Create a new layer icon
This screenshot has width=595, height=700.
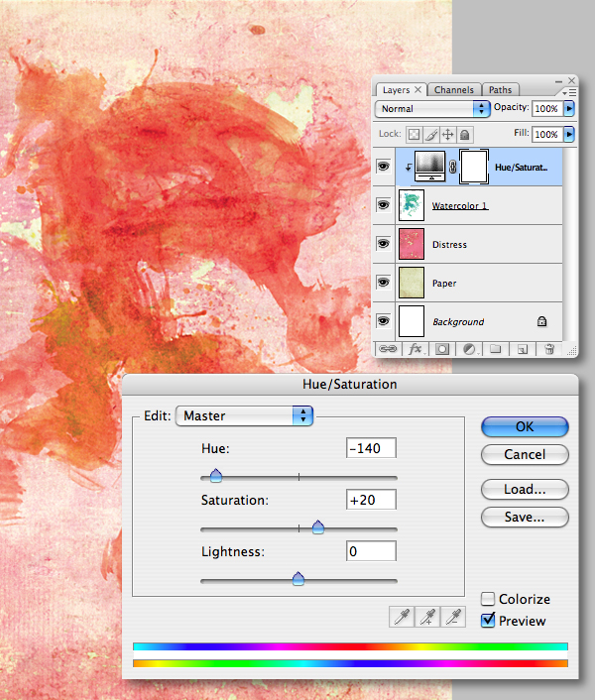coord(523,349)
